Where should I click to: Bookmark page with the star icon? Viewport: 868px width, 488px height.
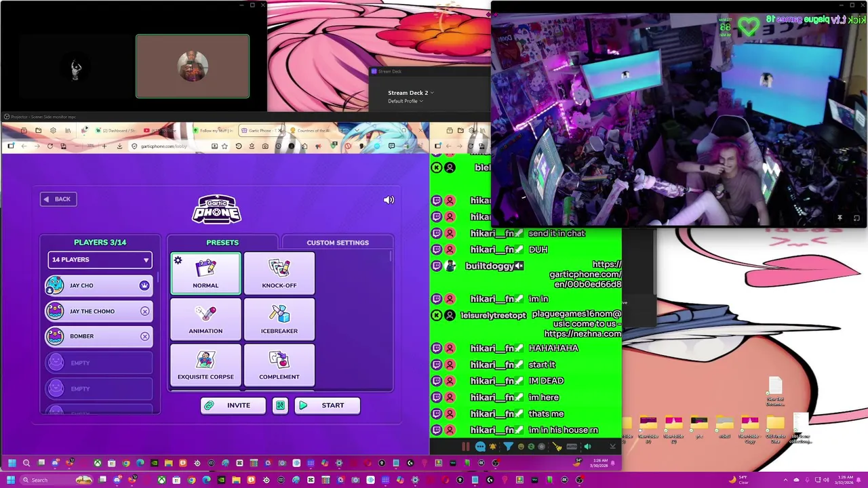tap(224, 146)
